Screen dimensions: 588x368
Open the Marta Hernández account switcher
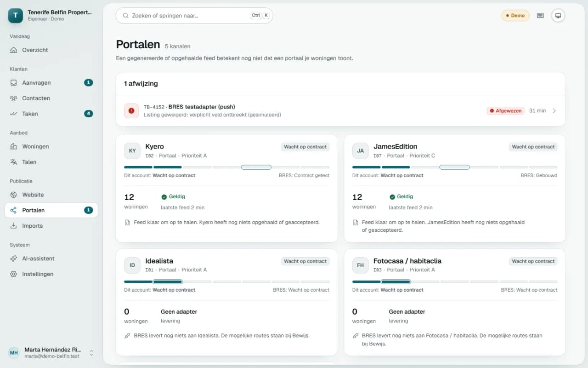tap(51, 353)
